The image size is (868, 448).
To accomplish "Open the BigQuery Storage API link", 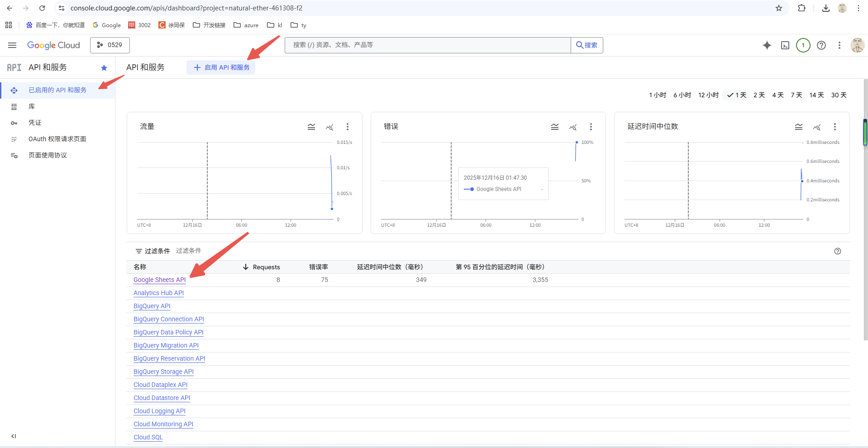I will tap(164, 372).
